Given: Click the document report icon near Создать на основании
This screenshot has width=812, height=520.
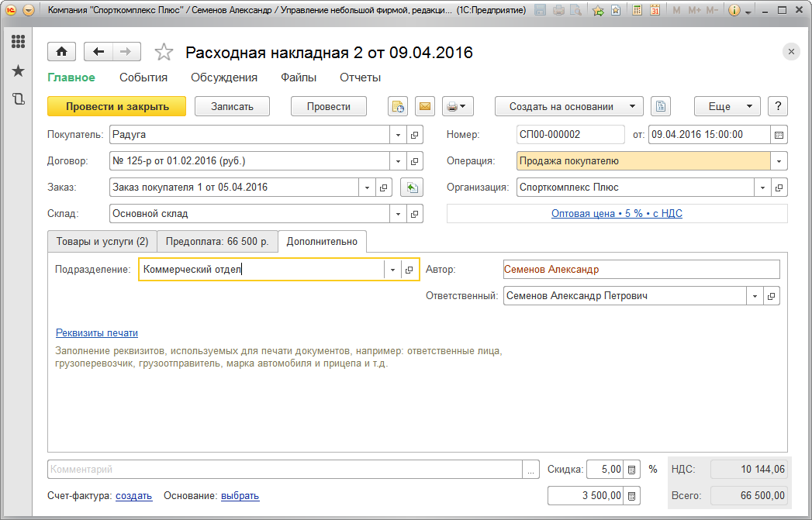Looking at the screenshot, I should click(x=660, y=106).
